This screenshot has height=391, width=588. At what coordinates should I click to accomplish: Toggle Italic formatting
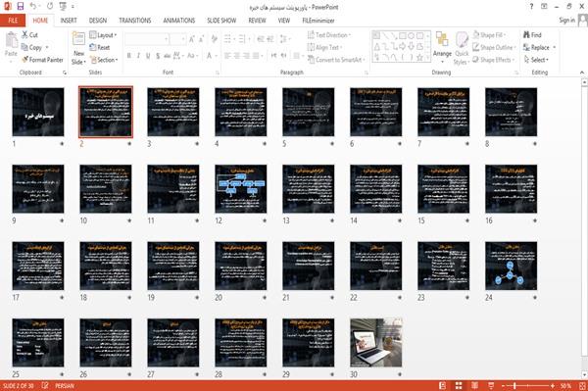[x=138, y=56]
